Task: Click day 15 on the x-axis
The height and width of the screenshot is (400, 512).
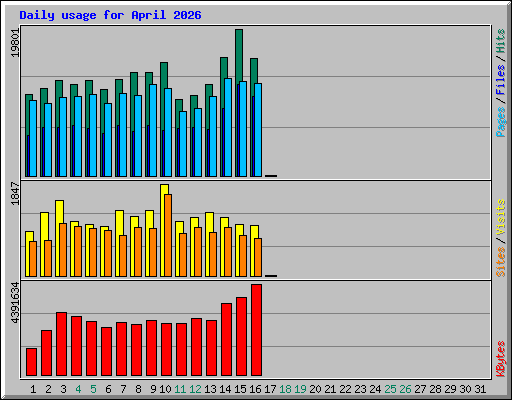Action: point(240,389)
